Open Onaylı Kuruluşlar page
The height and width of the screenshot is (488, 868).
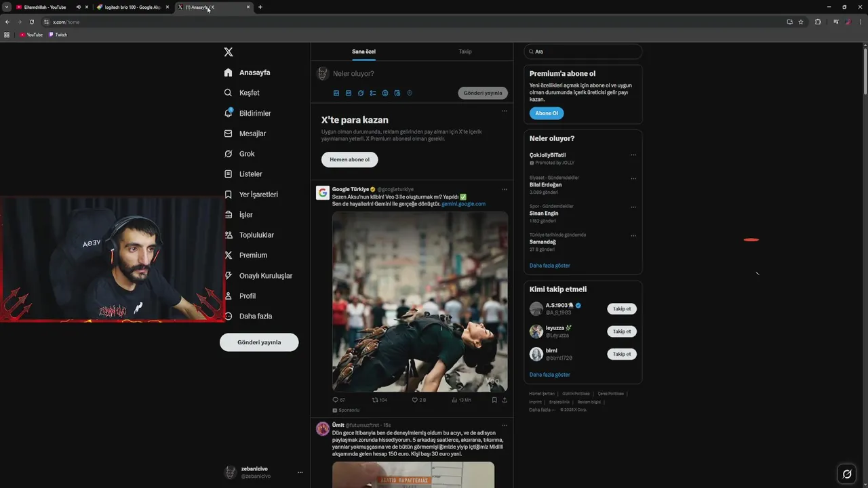(258, 276)
